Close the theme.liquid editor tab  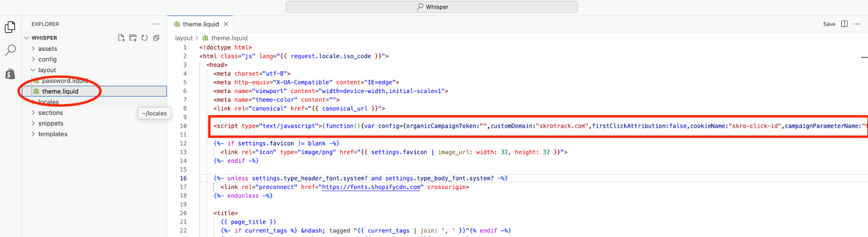(x=226, y=24)
